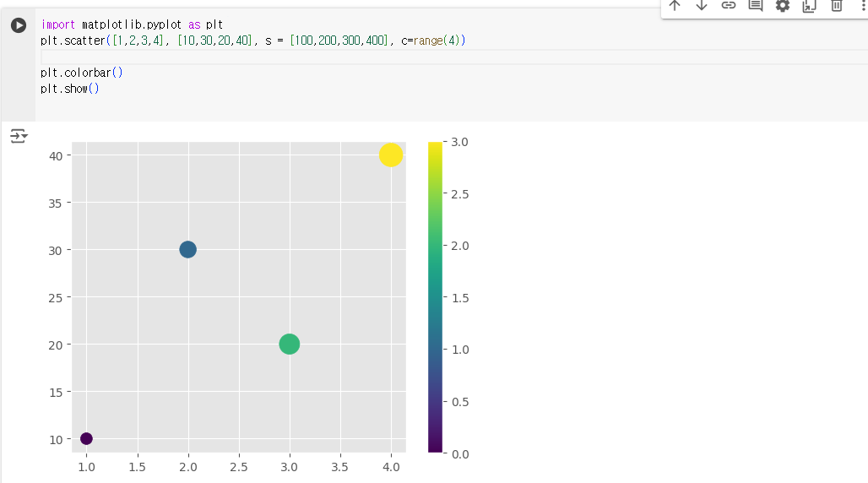Click the y-axis tick label 25
The height and width of the screenshot is (483, 868).
pos(56,298)
